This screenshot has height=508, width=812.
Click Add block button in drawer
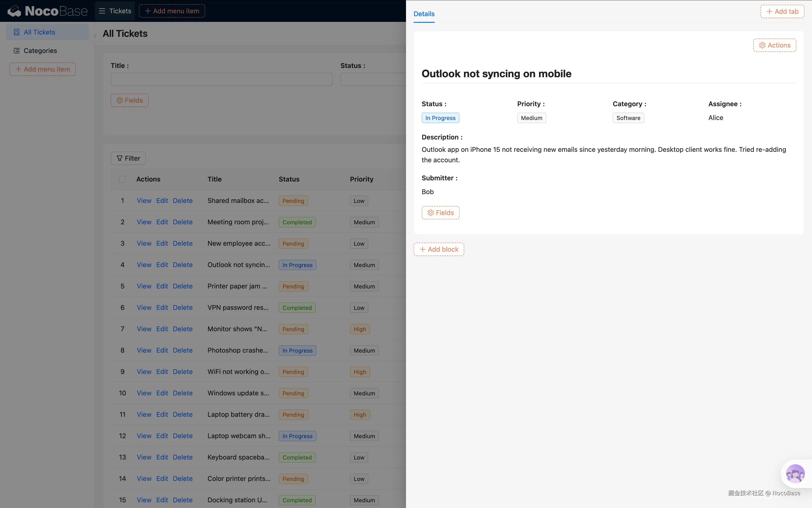pyautogui.click(x=439, y=250)
